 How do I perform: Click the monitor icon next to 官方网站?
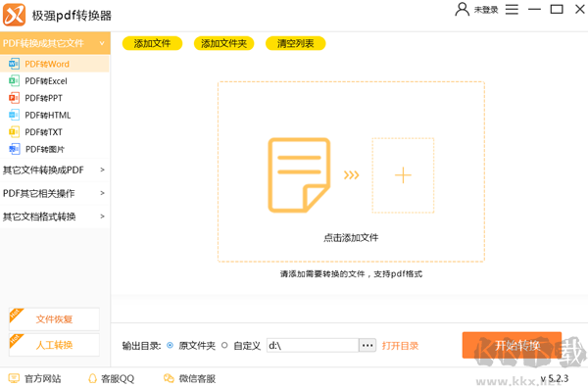pyautogui.click(x=14, y=378)
